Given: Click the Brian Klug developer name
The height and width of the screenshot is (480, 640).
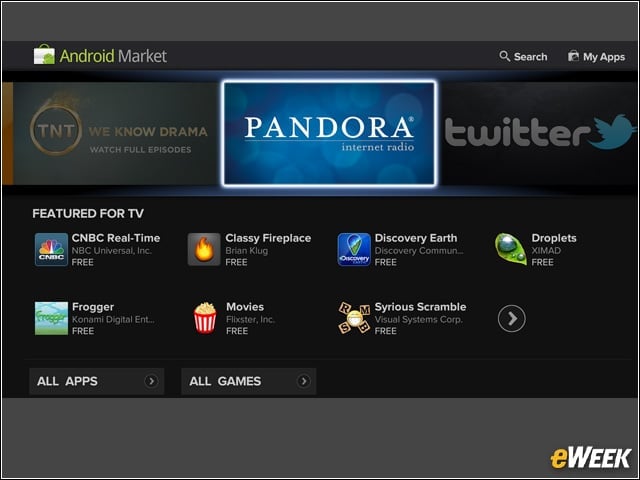Looking at the screenshot, I should [x=247, y=251].
